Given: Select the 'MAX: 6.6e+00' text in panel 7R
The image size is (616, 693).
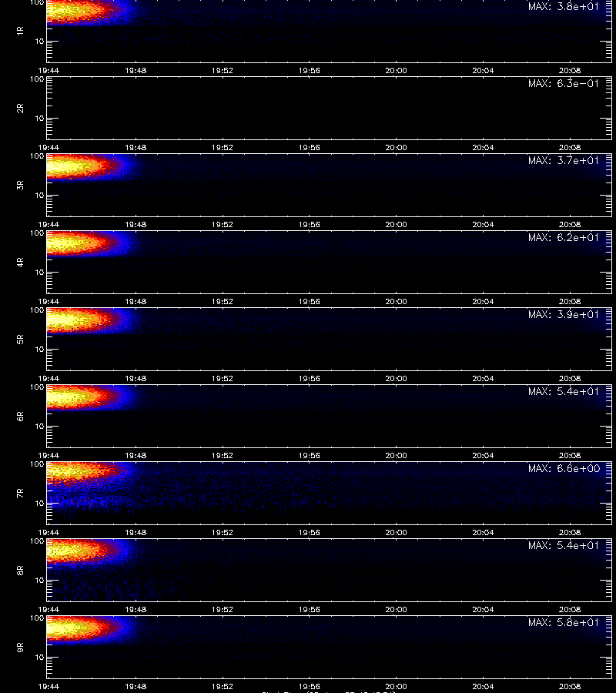Looking at the screenshot, I should (x=564, y=468).
